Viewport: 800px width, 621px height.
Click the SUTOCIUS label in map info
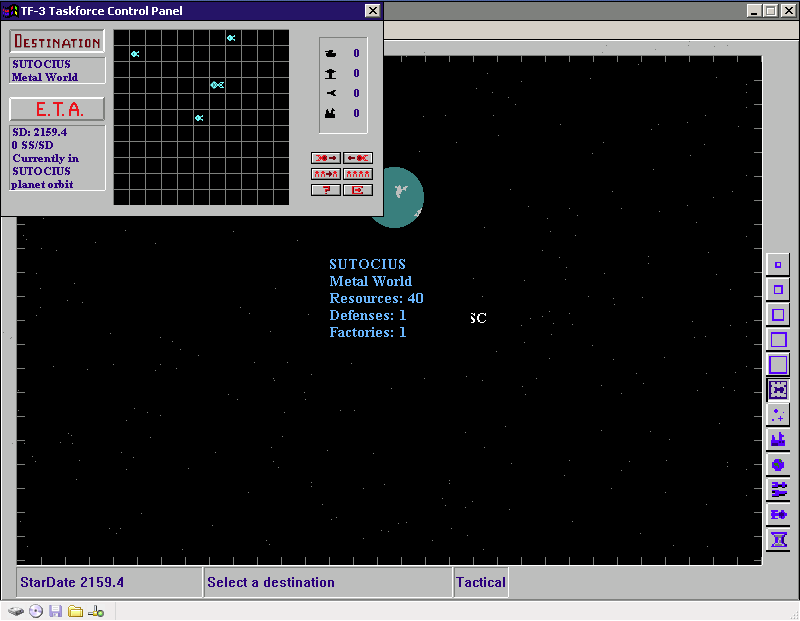click(367, 264)
